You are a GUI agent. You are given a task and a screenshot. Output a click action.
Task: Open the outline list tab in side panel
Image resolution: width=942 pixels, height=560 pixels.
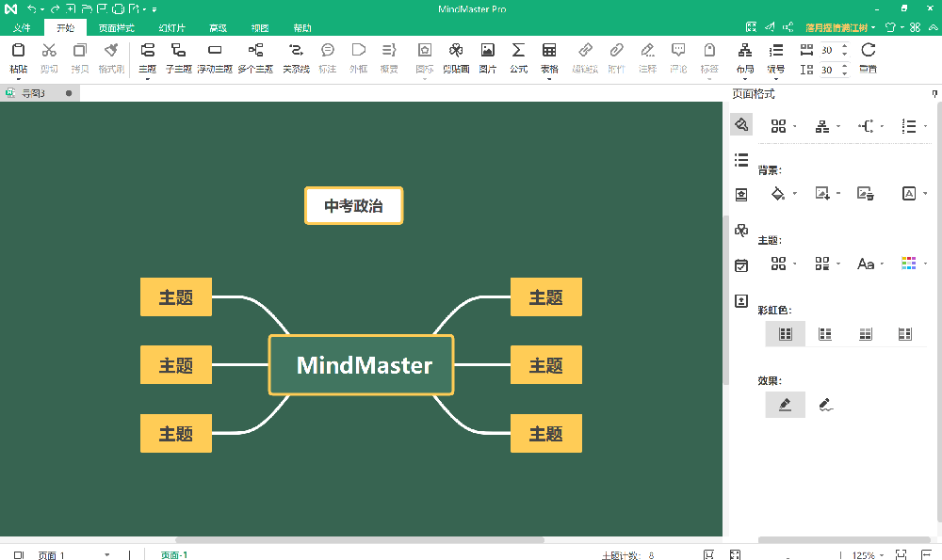click(x=741, y=160)
